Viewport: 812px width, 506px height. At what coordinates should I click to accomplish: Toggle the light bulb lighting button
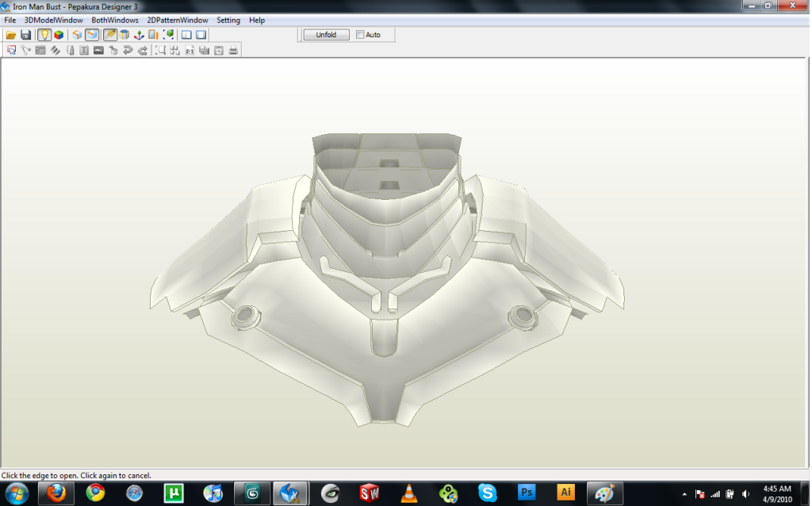45,35
